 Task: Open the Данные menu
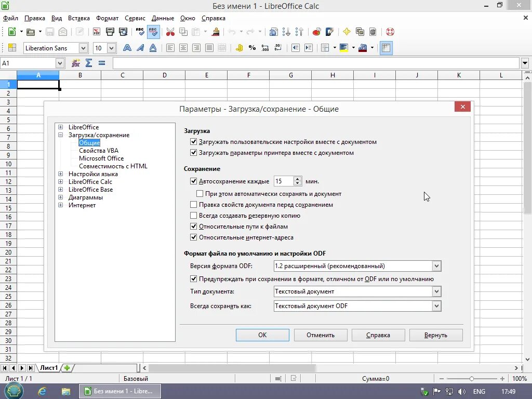[163, 18]
